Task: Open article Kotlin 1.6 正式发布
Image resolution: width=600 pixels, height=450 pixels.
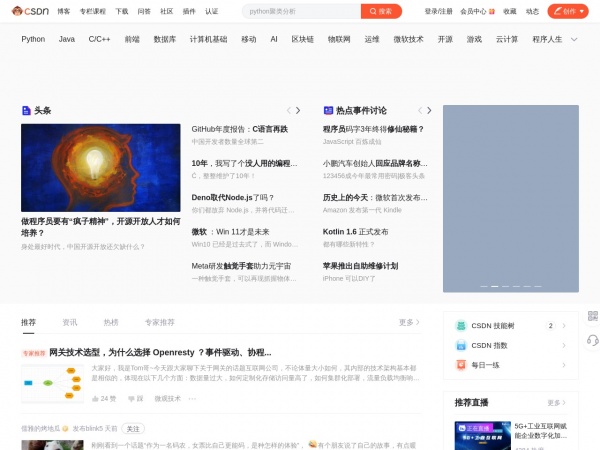Action: pyautogui.click(x=355, y=232)
